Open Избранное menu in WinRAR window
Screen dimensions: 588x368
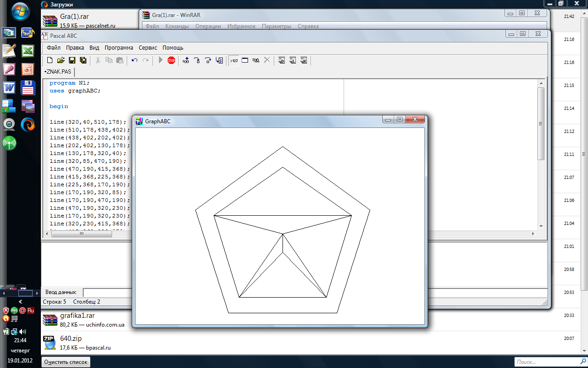tap(241, 26)
